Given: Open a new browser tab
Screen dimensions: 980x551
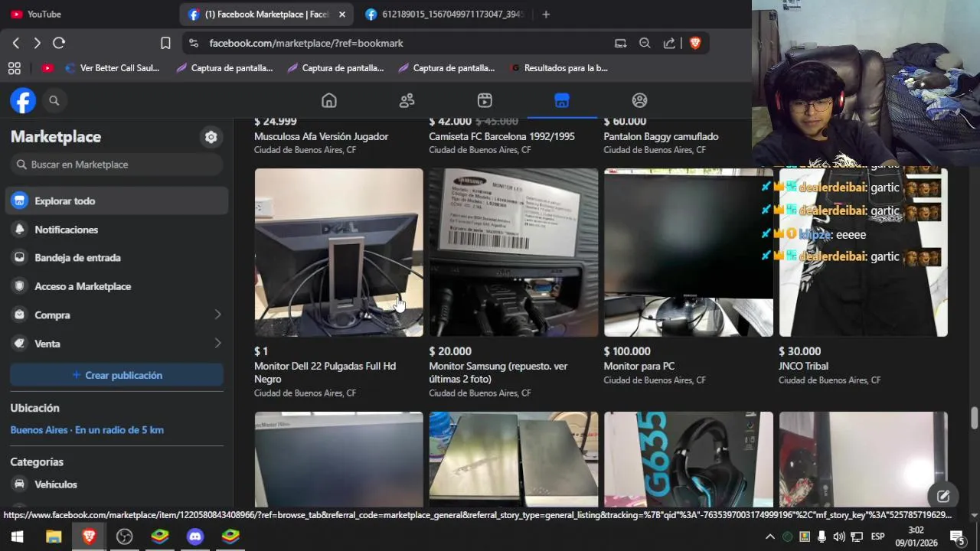Looking at the screenshot, I should 546,14.
